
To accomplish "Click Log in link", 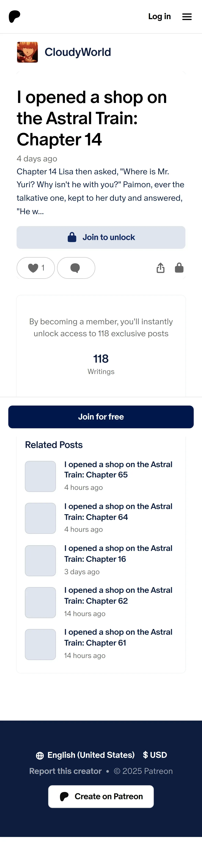I will 160,17.
